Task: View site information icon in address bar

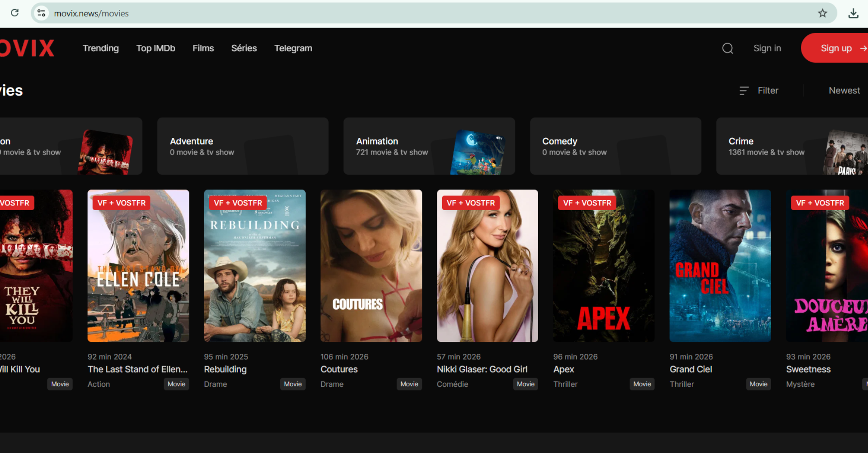Action: (x=41, y=13)
